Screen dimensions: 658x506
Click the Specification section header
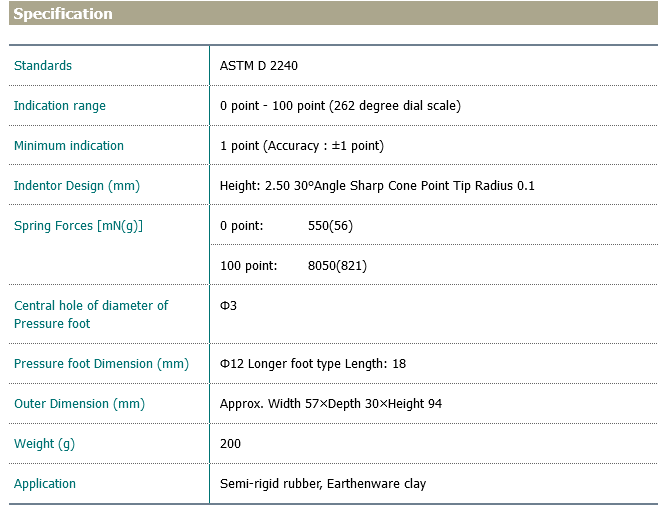click(63, 14)
